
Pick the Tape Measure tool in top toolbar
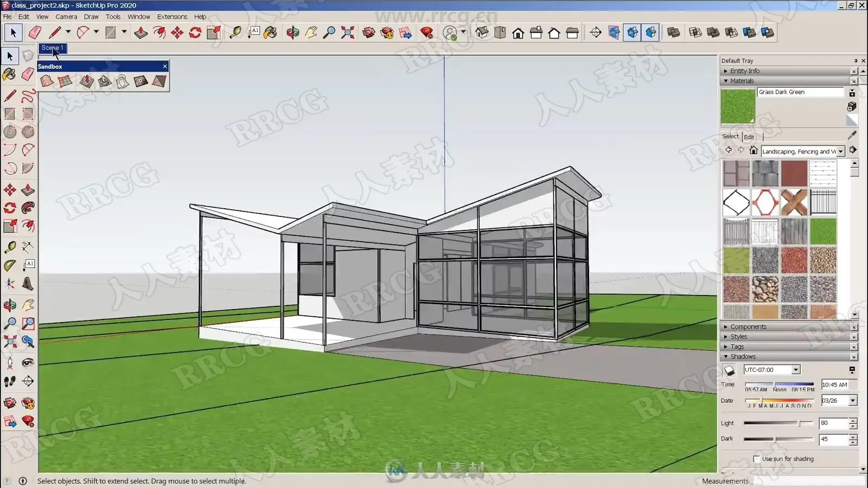point(235,33)
